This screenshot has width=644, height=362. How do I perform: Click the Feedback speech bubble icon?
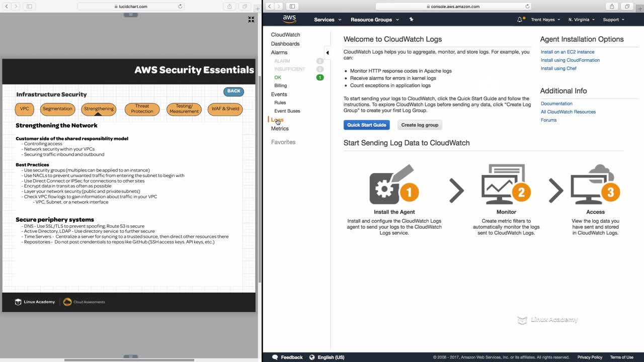(275, 357)
